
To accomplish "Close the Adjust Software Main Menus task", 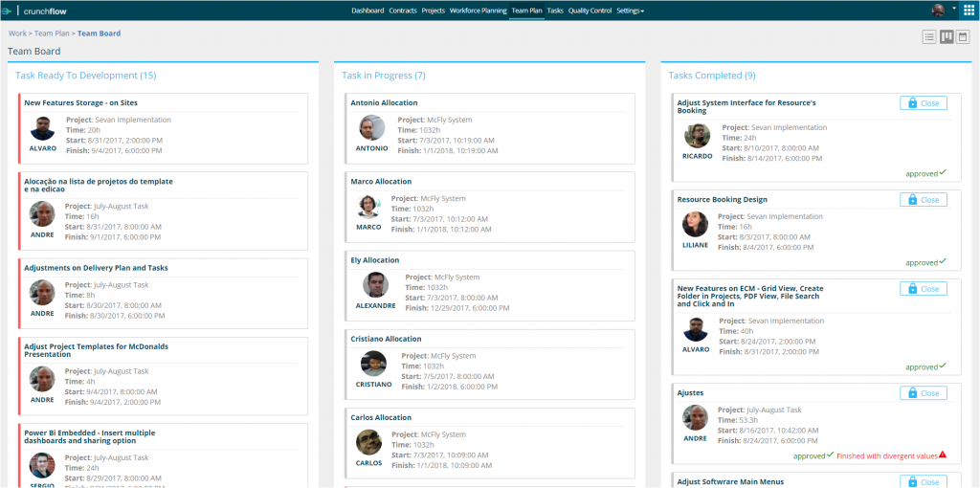I will click(x=924, y=481).
